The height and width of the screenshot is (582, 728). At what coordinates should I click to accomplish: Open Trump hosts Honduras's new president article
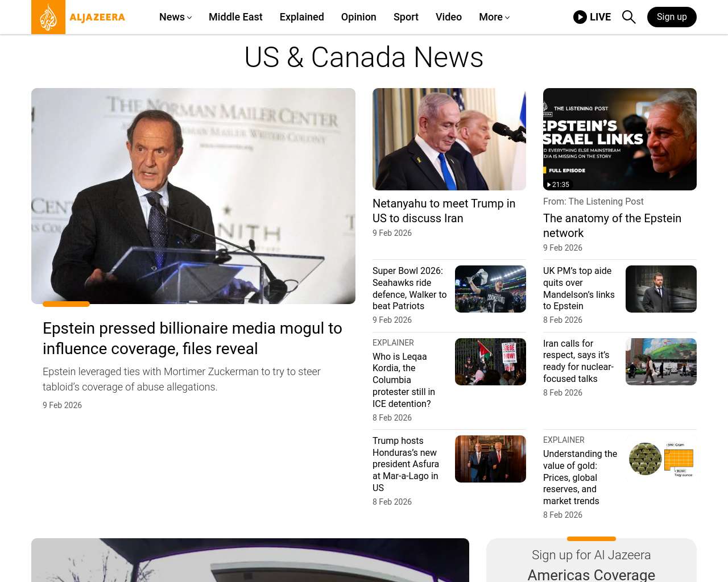coord(406,464)
